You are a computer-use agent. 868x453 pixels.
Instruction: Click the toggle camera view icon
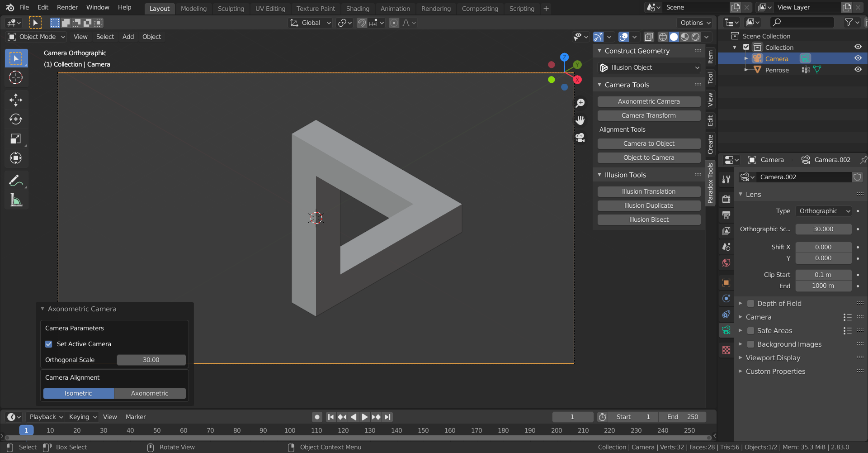click(580, 138)
